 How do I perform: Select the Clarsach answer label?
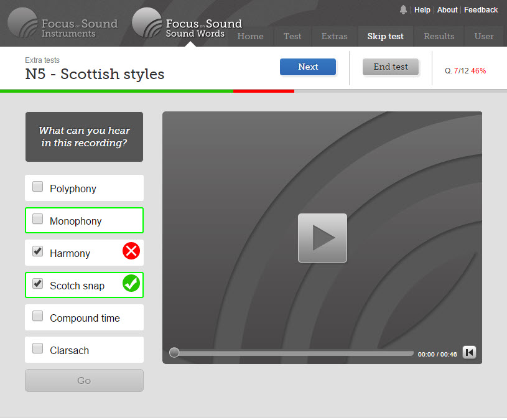69,350
